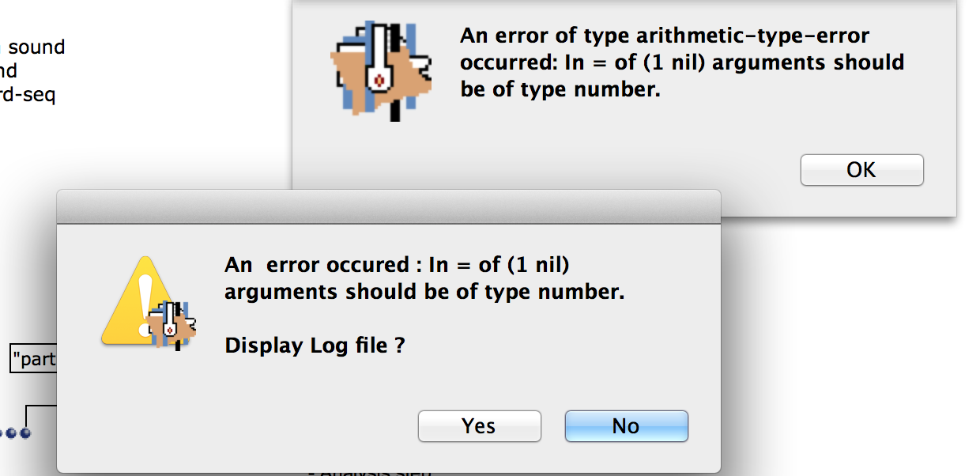Click the "Display Log file ?" prompt text
The width and height of the screenshot is (980, 476).
pos(315,346)
